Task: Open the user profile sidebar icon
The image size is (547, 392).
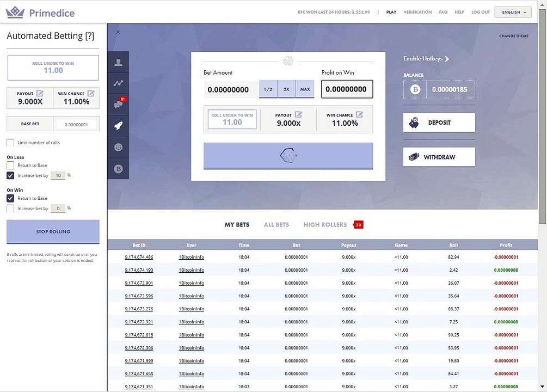Action: pos(118,62)
